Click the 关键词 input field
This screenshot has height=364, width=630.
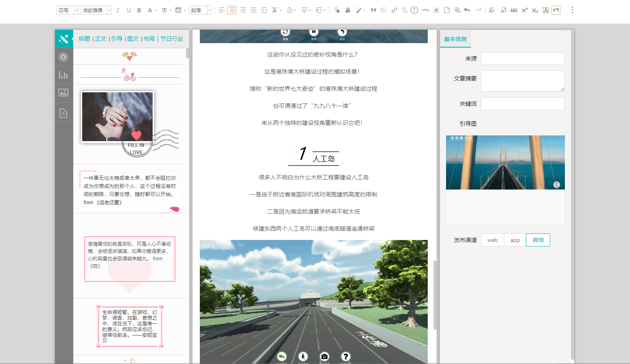[x=523, y=104]
